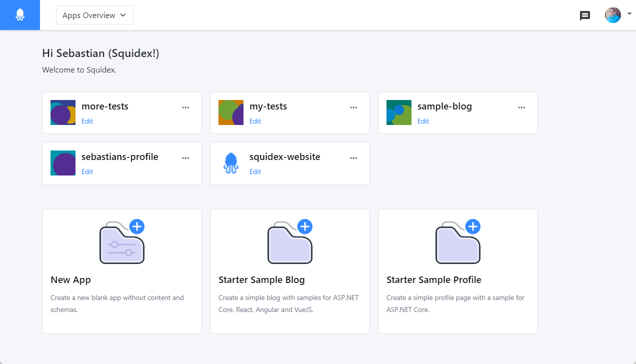Viewport: 636px width, 364px height.
Task: Click the Starter Sample Blog folder icon
Action: 290,241
